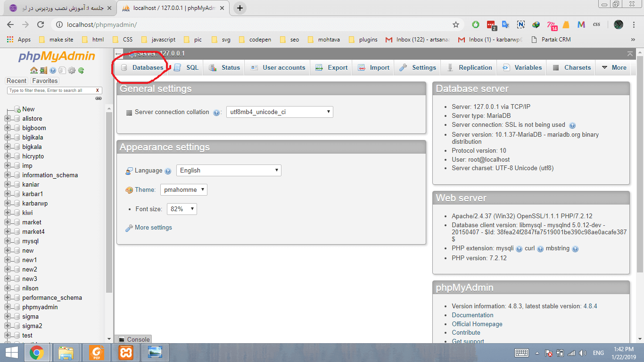Click the More settings link

pyautogui.click(x=153, y=228)
